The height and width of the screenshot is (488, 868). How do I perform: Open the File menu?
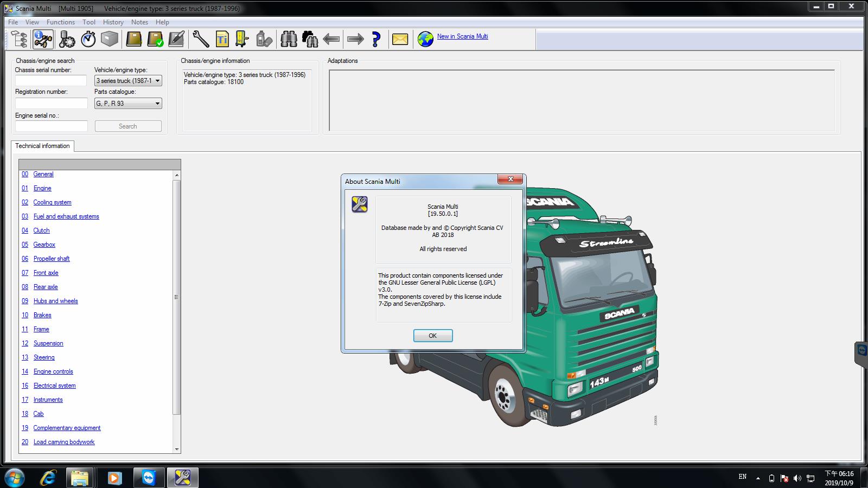pos(13,22)
